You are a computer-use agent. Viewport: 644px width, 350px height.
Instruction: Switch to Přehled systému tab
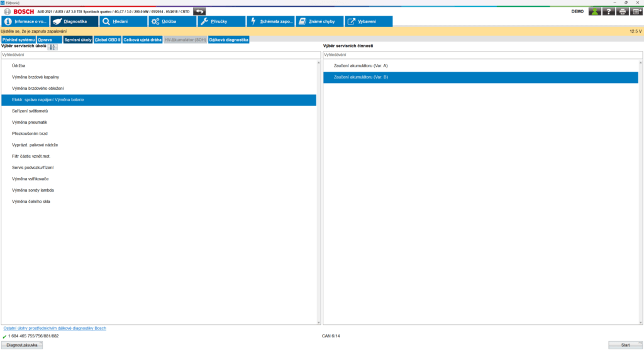point(18,40)
